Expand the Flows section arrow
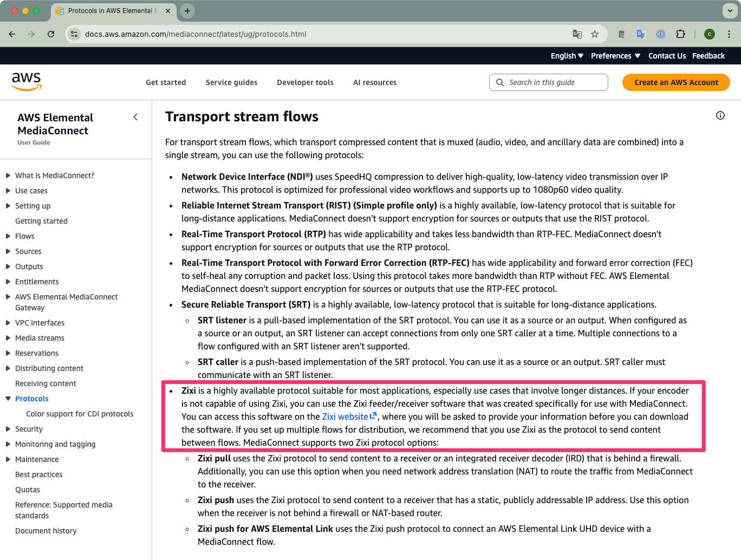The image size is (741, 560). 8,236
